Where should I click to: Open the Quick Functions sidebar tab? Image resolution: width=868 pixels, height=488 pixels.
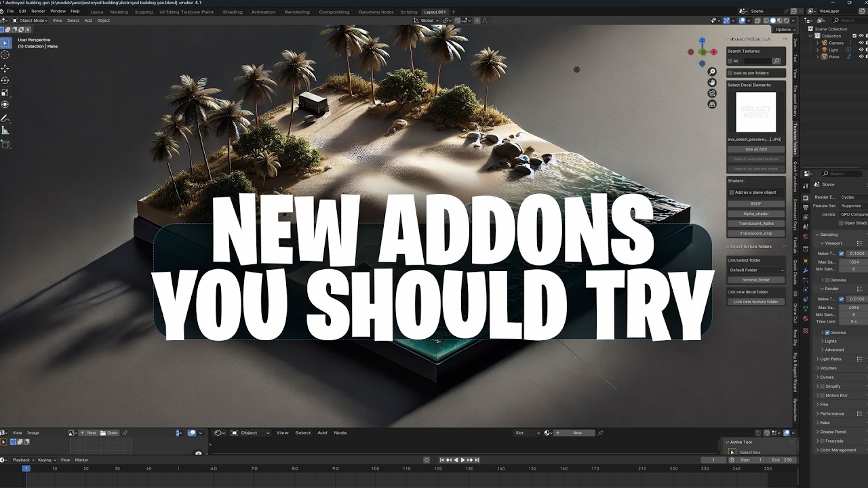(795, 177)
